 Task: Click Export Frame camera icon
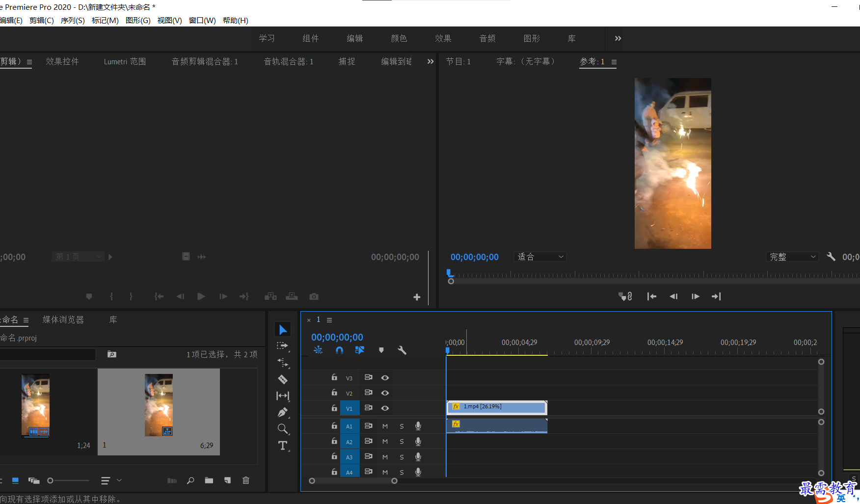(x=314, y=296)
